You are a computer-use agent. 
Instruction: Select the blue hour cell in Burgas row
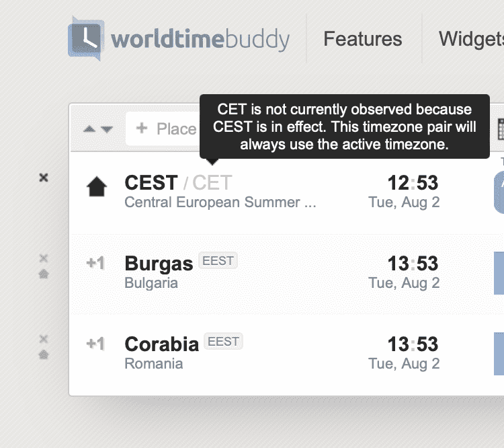coord(499,272)
